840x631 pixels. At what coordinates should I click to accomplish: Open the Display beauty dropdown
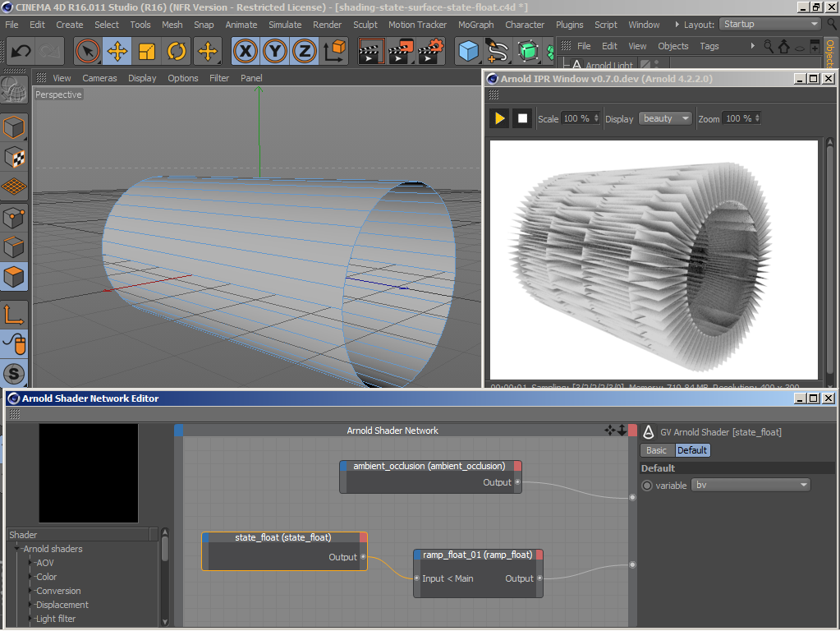pos(665,118)
